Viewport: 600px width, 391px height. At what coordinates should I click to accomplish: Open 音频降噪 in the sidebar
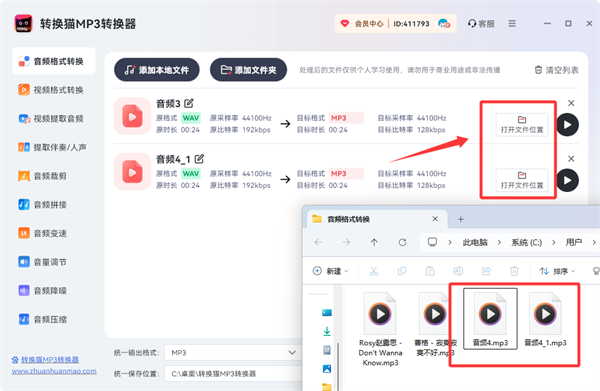[x=42, y=291]
